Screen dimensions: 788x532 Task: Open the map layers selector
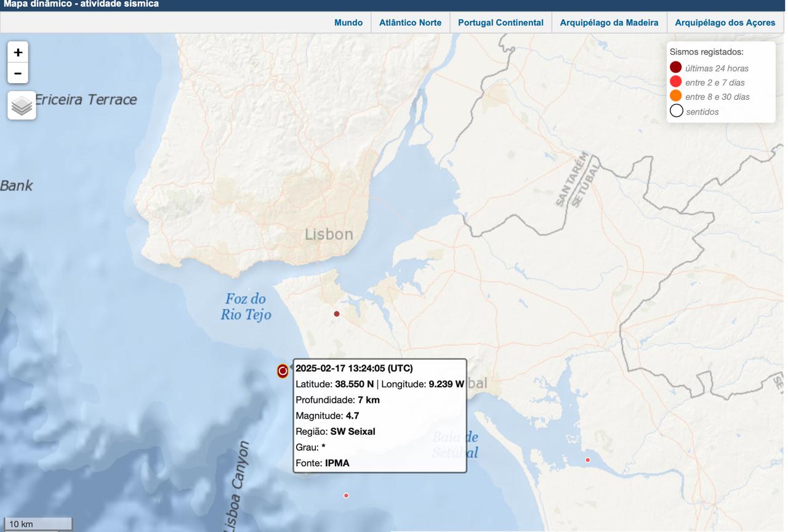pyautogui.click(x=22, y=105)
